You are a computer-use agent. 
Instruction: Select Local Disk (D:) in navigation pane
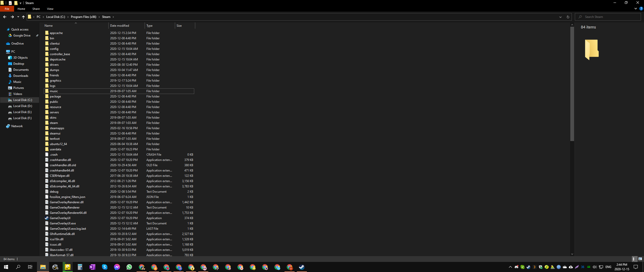(23, 106)
